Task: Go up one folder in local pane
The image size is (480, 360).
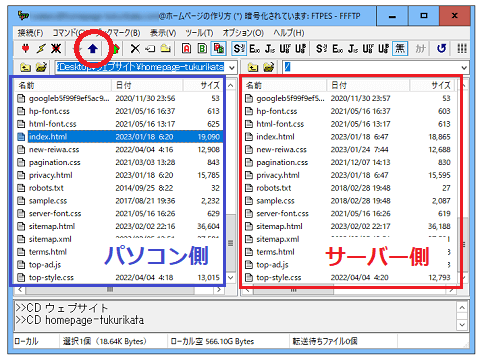Action: click(25, 68)
